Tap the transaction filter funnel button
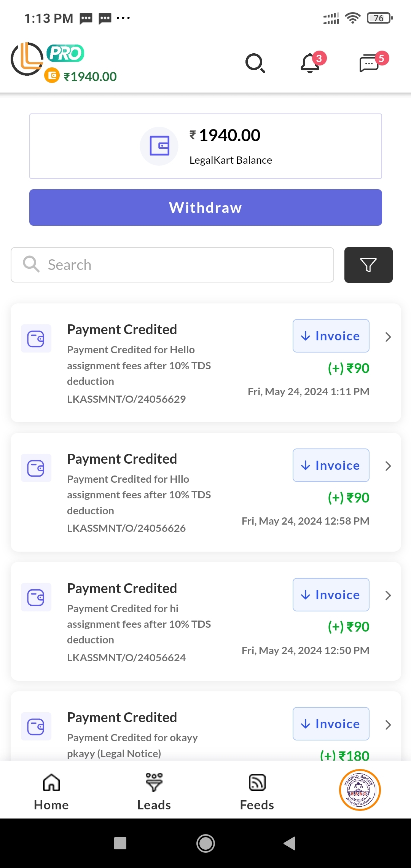This screenshot has width=411, height=868. pyautogui.click(x=368, y=265)
